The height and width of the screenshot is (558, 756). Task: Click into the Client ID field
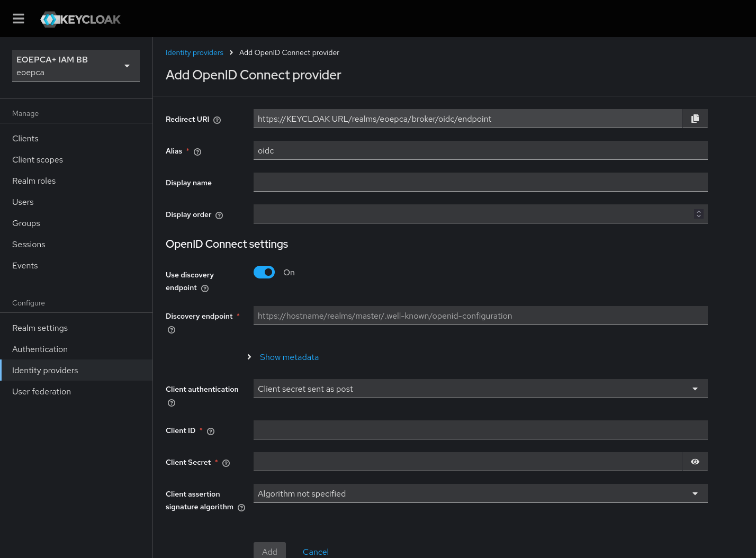point(480,430)
